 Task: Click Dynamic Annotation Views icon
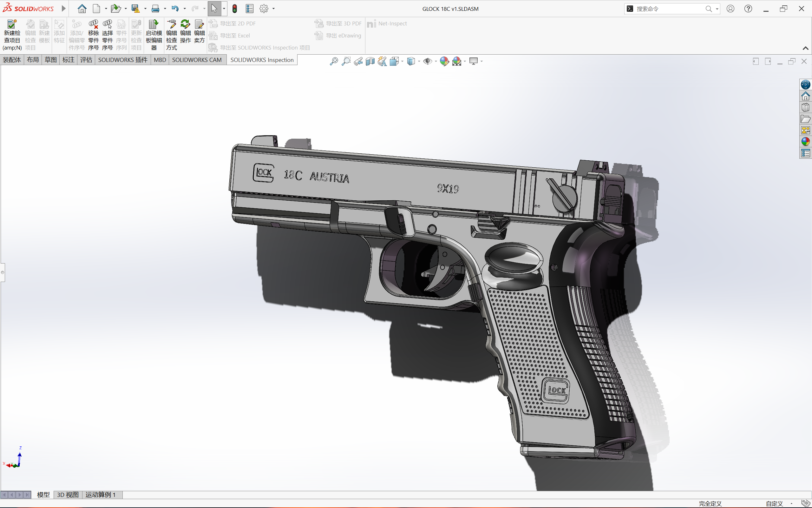pos(382,61)
